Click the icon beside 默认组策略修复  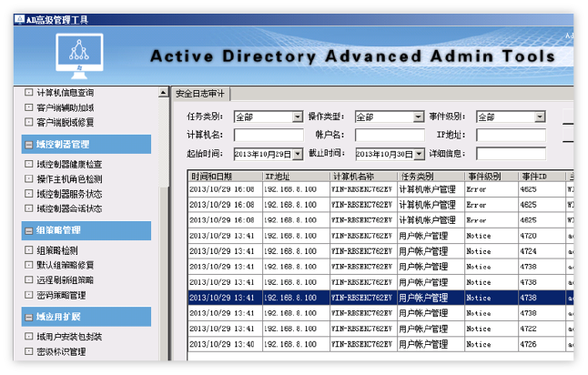point(28,265)
